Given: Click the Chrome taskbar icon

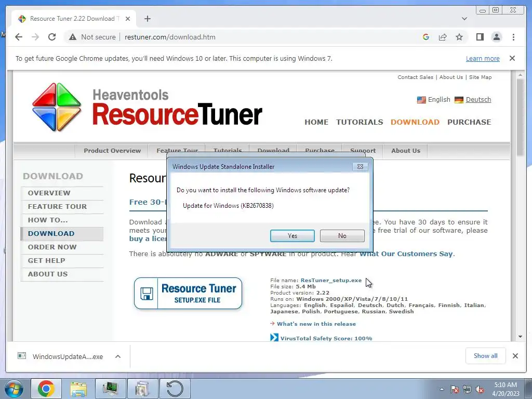Looking at the screenshot, I should tap(46, 389).
